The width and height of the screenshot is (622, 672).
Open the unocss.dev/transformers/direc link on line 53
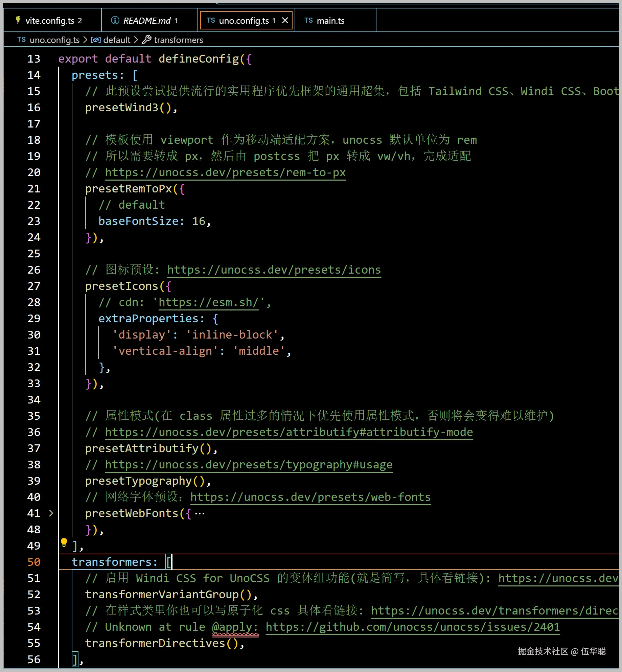pos(494,611)
